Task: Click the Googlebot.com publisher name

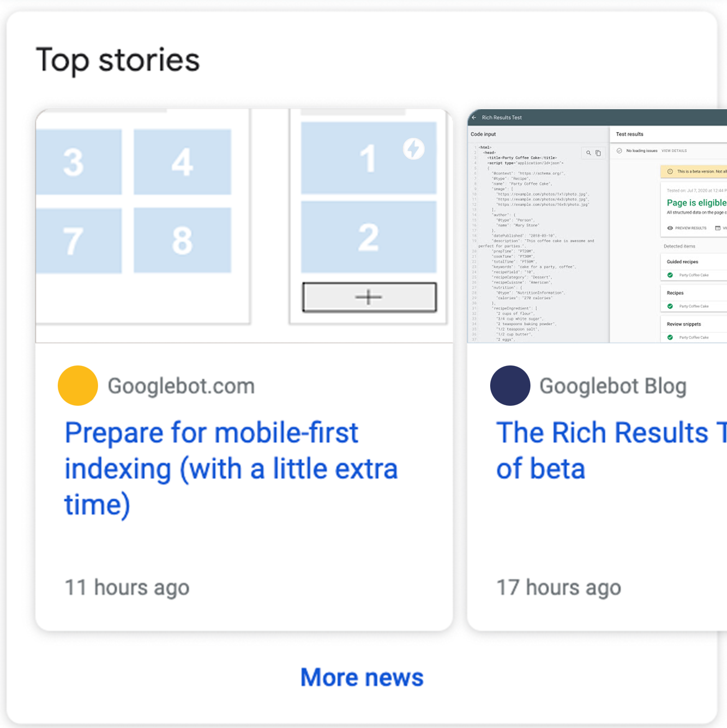Action: tap(181, 386)
